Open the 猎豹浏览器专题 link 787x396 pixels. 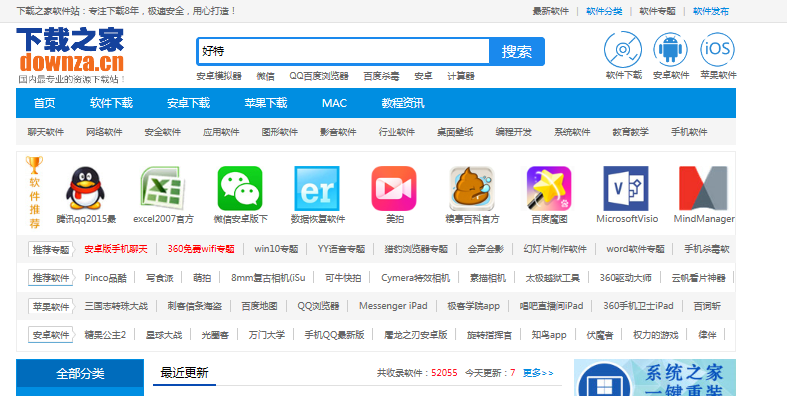coord(416,249)
